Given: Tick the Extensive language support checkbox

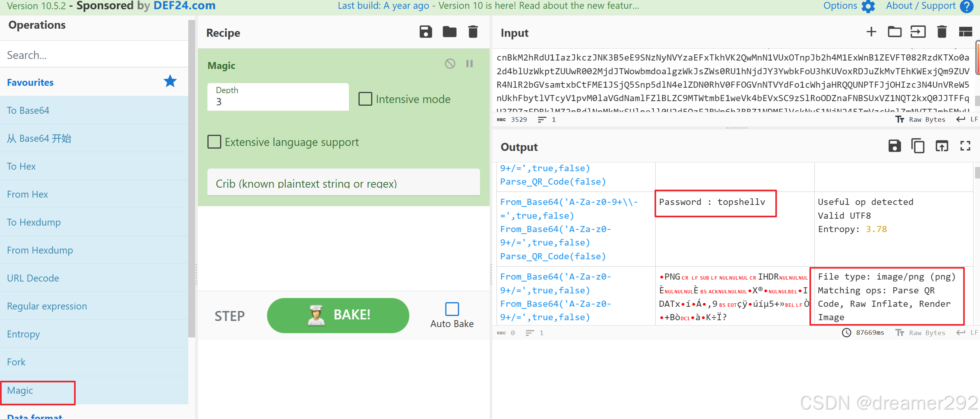Looking at the screenshot, I should click(x=214, y=142).
